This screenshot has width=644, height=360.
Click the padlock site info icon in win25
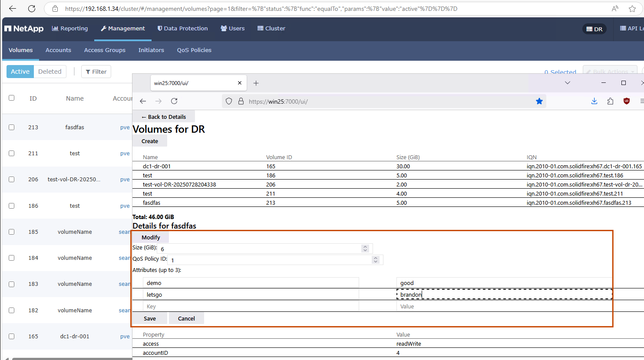(241, 101)
